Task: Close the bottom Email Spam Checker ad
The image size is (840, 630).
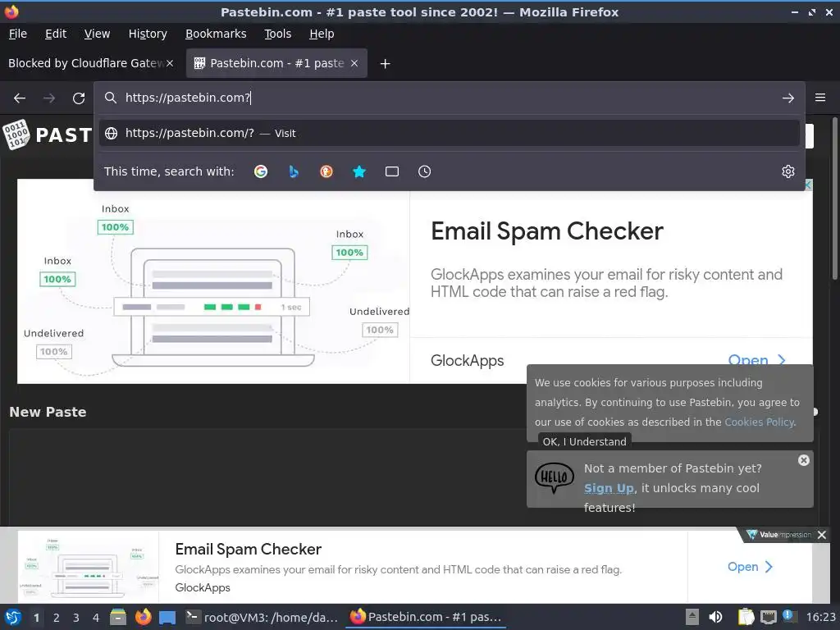Action: pyautogui.click(x=822, y=535)
